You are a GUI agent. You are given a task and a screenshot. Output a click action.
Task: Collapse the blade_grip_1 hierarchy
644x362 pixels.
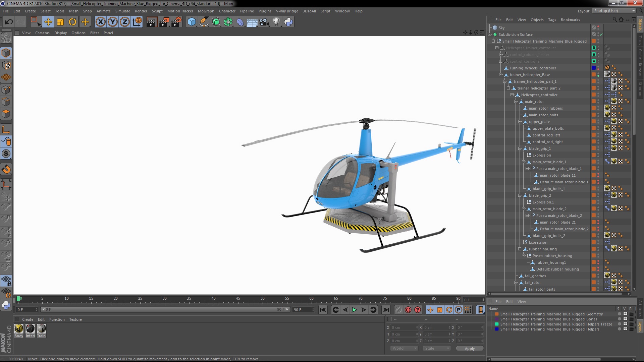[520, 148]
